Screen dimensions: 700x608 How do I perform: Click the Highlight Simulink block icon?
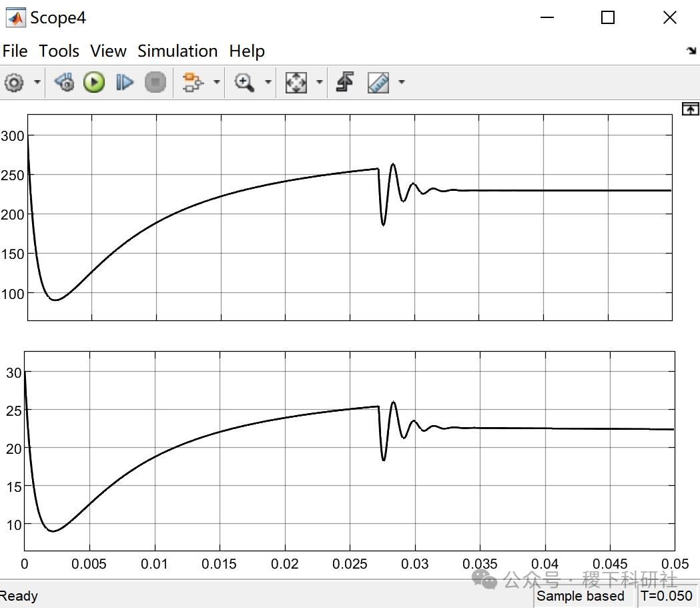(x=192, y=83)
